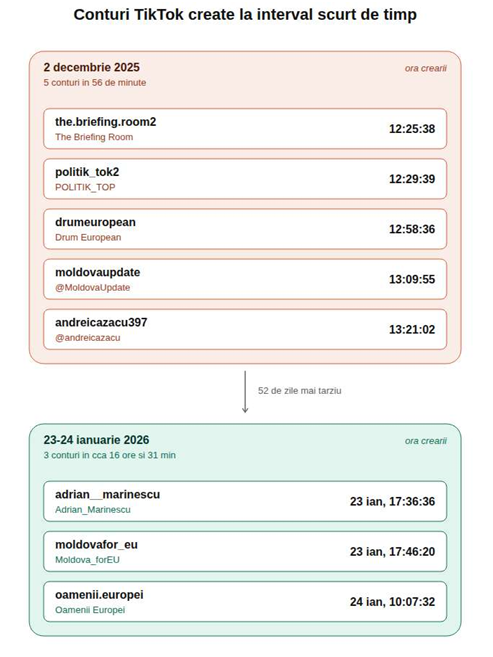Click "ora crearii" label in the red panel
This screenshot has width=493, height=657.
426,68
